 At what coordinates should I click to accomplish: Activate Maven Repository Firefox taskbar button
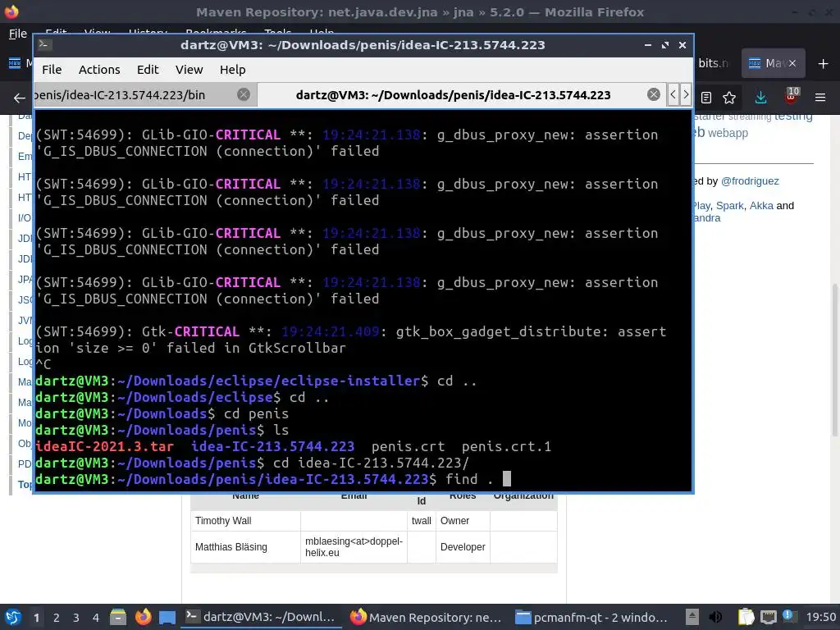point(426,617)
